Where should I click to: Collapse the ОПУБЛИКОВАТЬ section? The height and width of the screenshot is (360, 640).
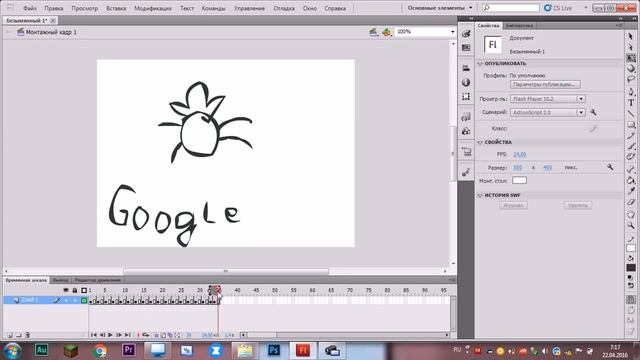pyautogui.click(x=480, y=64)
